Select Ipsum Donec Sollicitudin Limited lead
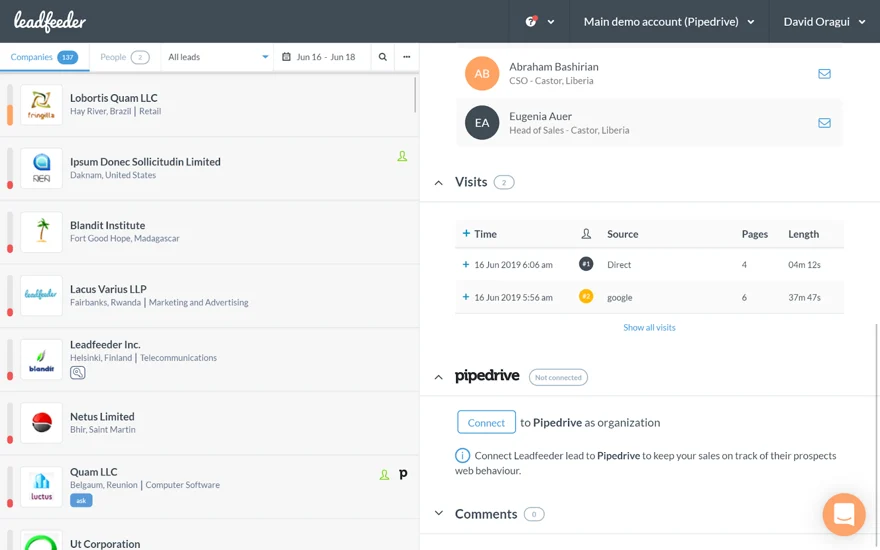 [209, 168]
